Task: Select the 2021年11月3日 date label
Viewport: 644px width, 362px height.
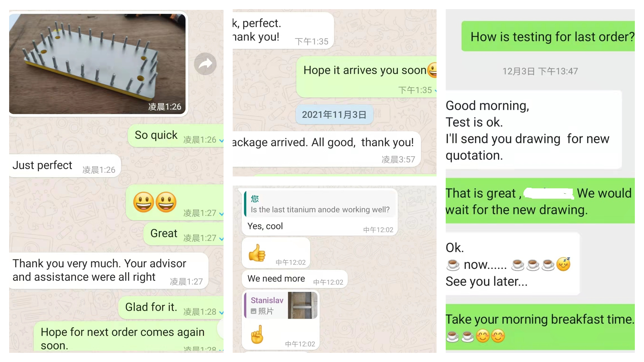Action: pyautogui.click(x=334, y=115)
